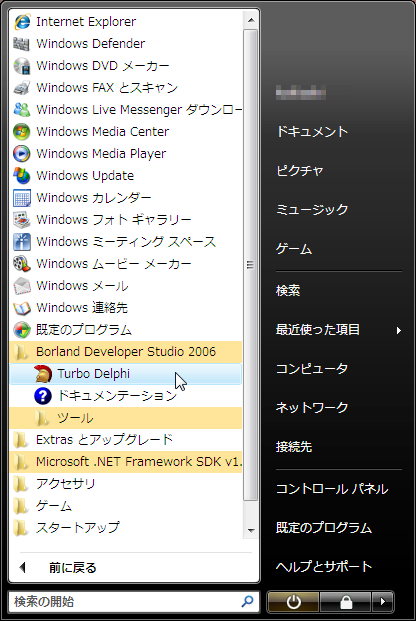Open shutdown options arrow next to lock
The image size is (416, 621).
pos(383,602)
